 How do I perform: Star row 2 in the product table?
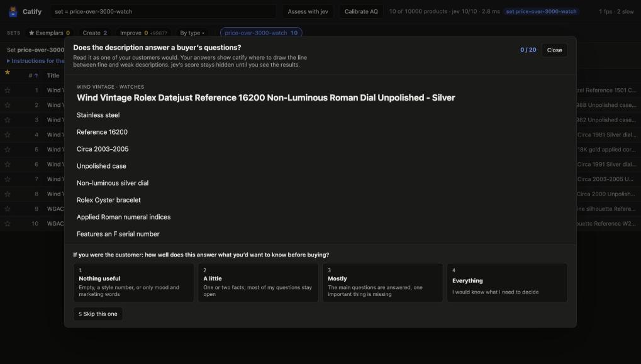tap(8, 105)
